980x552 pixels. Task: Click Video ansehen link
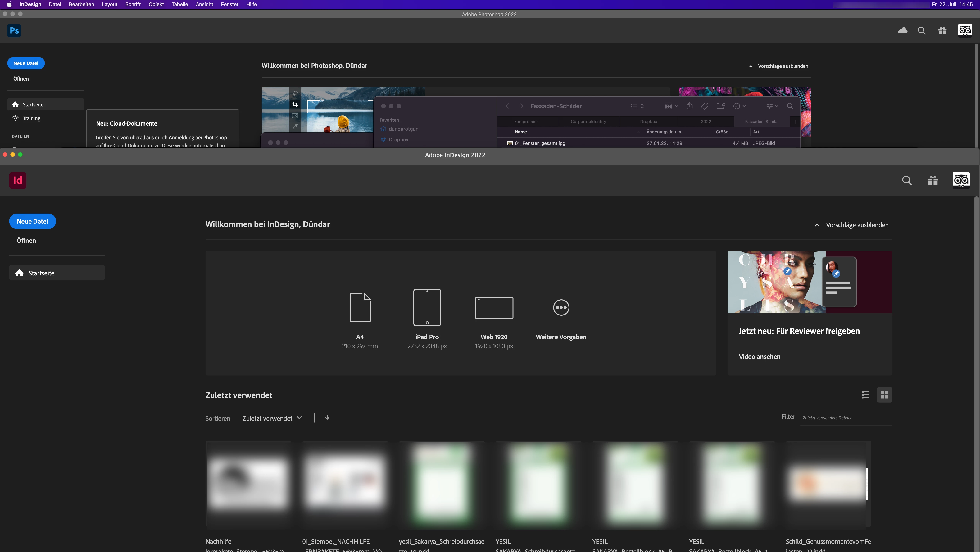[x=759, y=356]
